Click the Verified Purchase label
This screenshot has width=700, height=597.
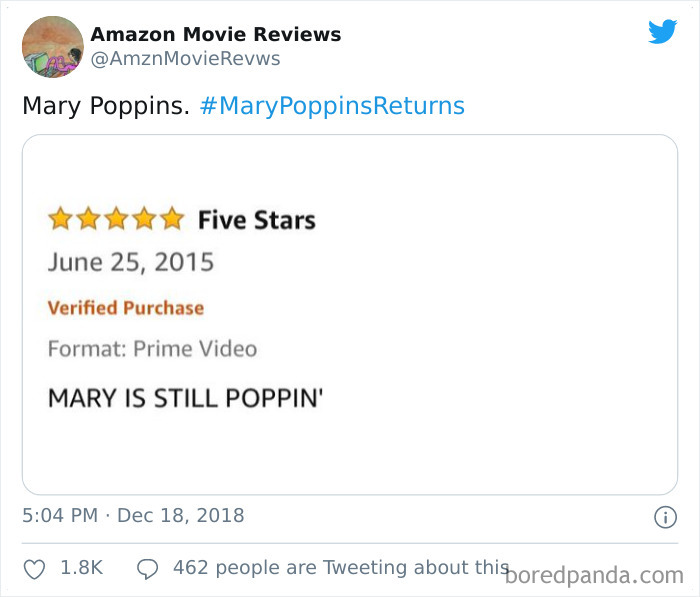(x=125, y=308)
